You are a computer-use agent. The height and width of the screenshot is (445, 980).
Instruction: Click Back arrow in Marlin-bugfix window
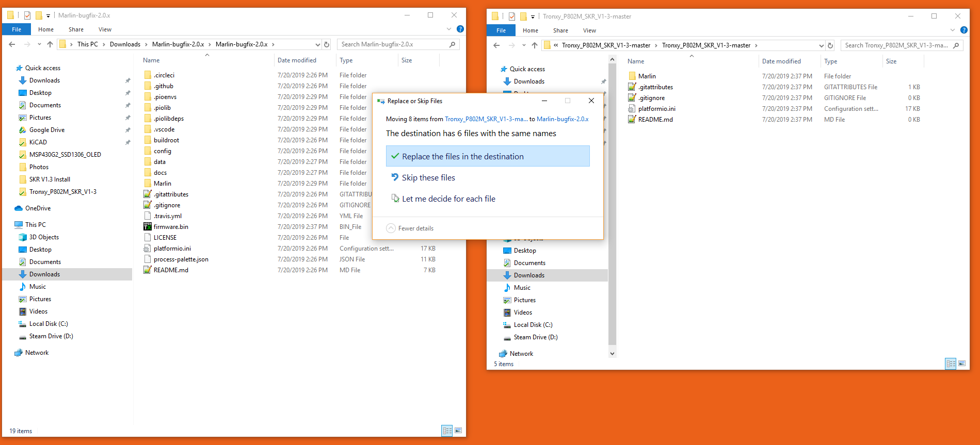(x=12, y=44)
